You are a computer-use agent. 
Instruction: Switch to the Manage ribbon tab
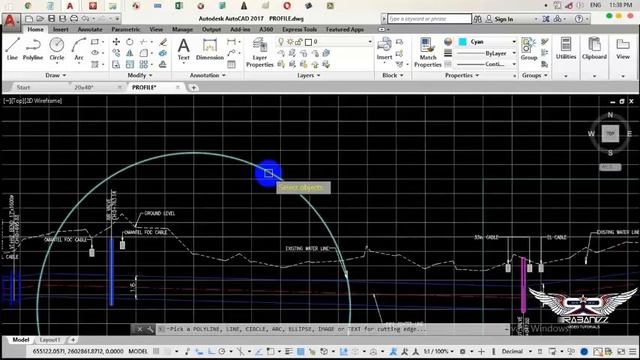coord(182,29)
